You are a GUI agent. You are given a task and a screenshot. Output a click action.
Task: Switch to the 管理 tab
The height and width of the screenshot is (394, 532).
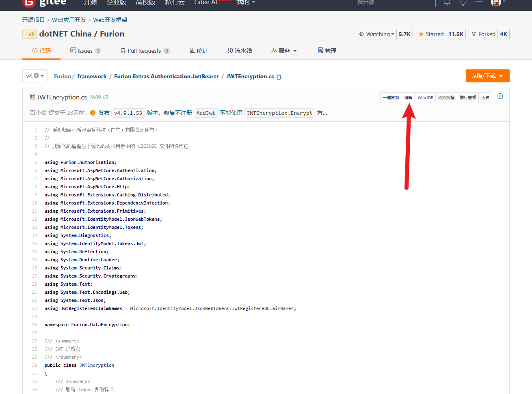(x=327, y=51)
